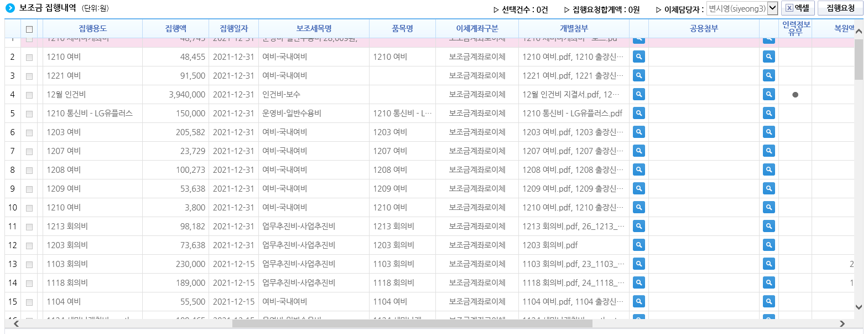Screen dimensions: 868x334
Task: Open 개별첨부 search icon for 1203 회의비
Action: (639, 245)
